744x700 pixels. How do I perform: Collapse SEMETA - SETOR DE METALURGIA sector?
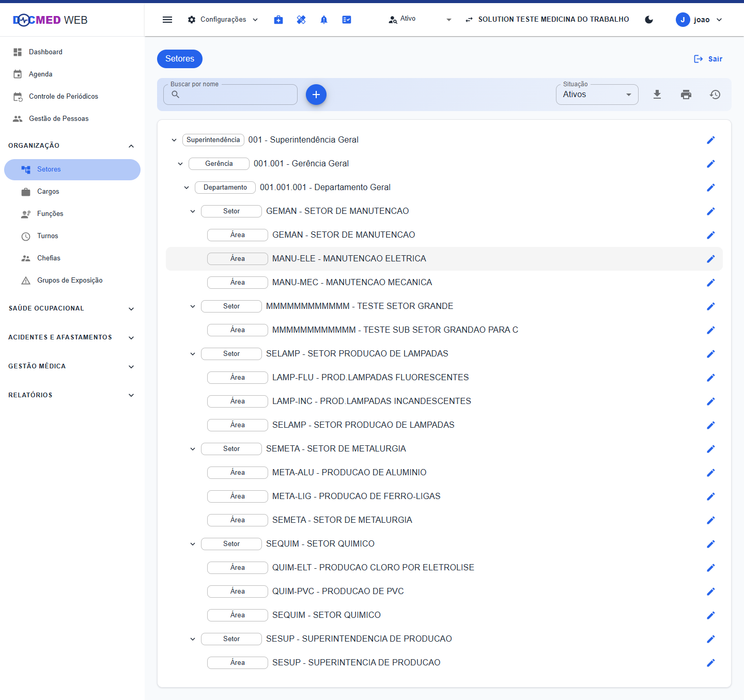(193, 449)
